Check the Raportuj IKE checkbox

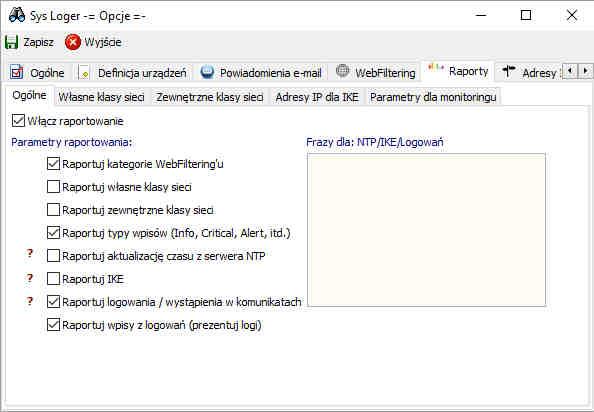pyautogui.click(x=53, y=279)
